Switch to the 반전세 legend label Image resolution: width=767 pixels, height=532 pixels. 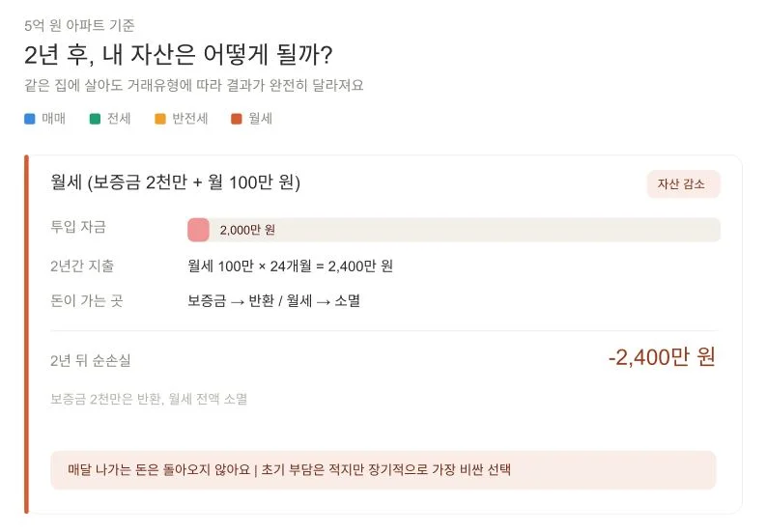[x=189, y=119]
